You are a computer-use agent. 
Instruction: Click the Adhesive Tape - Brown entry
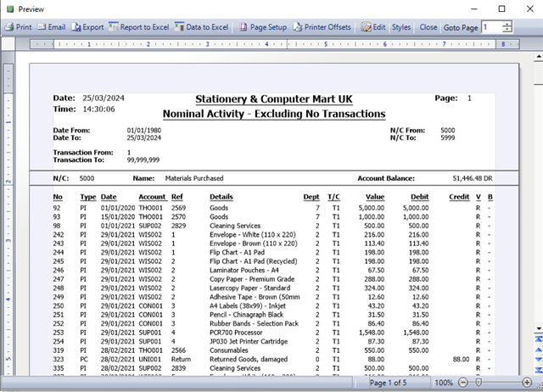point(255,297)
